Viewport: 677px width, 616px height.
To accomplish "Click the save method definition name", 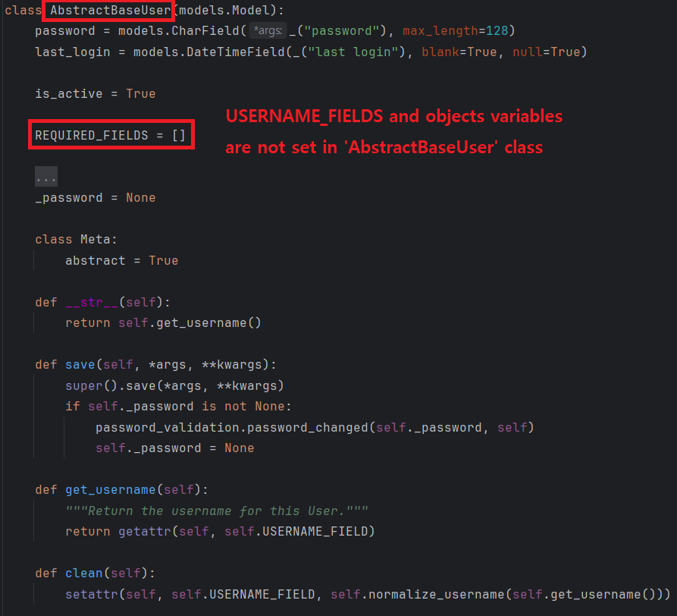I will coord(80,364).
